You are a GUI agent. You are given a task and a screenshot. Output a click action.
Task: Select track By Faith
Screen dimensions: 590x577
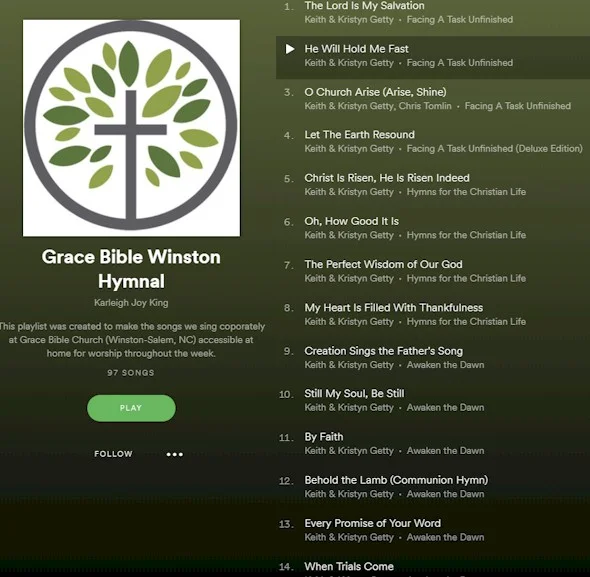324,437
